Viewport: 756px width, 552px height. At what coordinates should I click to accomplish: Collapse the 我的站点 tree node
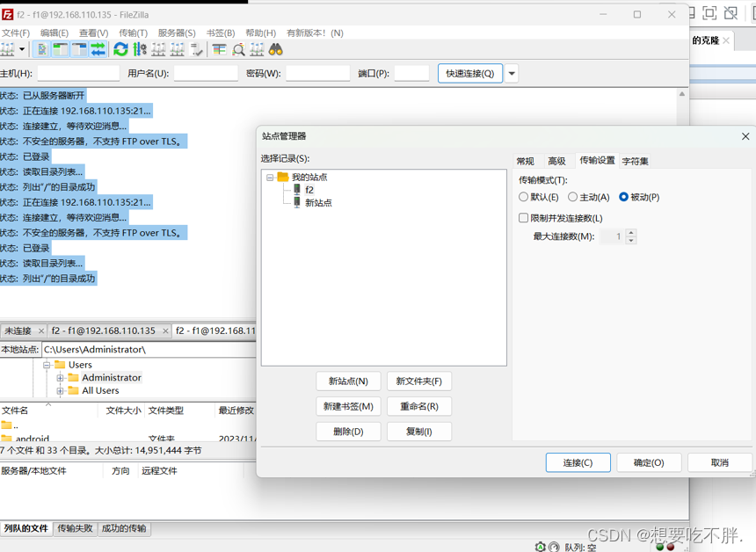coord(270,178)
